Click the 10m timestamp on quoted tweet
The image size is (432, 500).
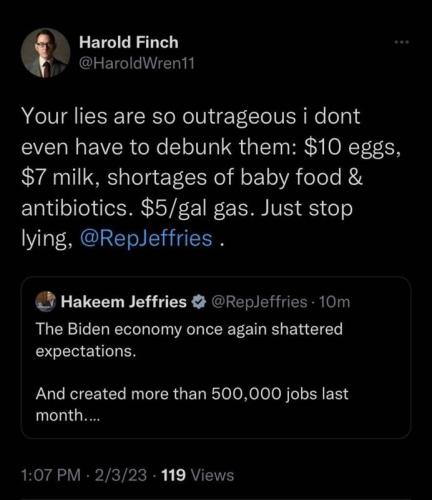(335, 302)
